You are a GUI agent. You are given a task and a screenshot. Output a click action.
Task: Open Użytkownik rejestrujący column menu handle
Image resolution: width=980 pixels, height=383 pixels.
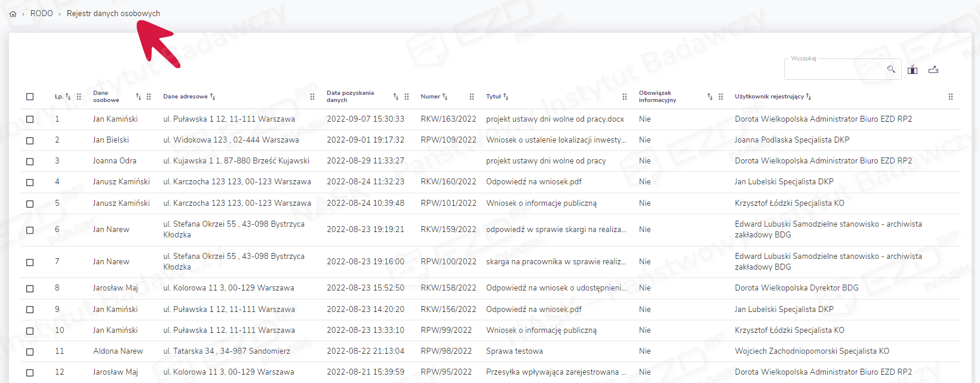[x=951, y=97]
